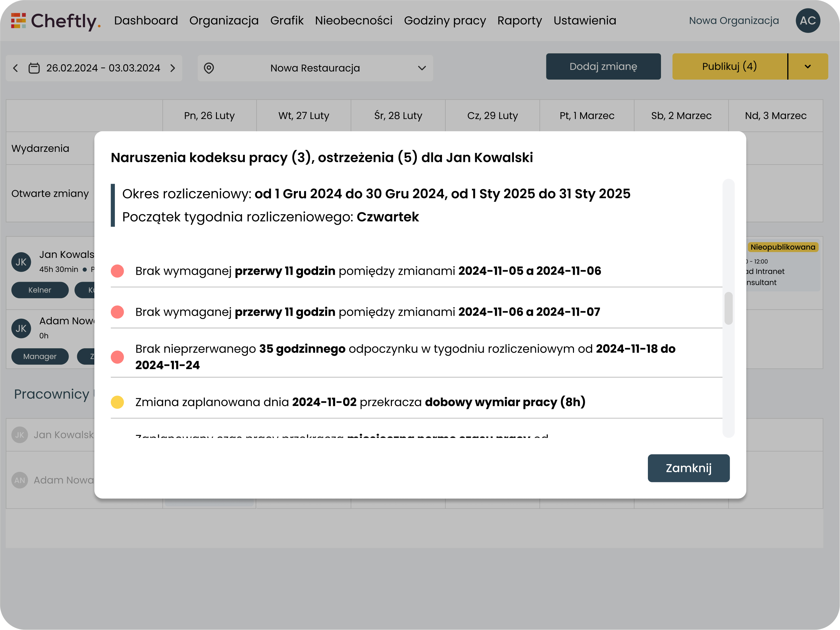Go to the Grafik tab
Screen dimensions: 840x630
point(287,20)
